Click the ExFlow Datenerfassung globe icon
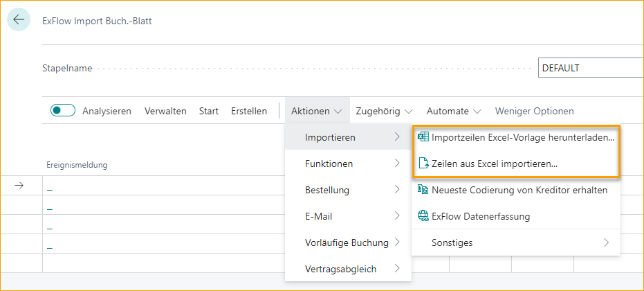The width and height of the screenshot is (644, 291). pyautogui.click(x=423, y=216)
